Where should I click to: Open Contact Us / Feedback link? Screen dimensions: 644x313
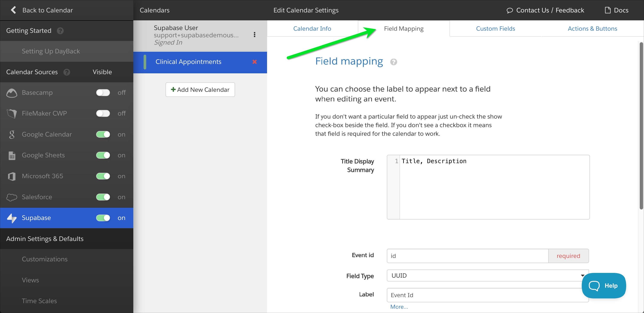click(550, 10)
